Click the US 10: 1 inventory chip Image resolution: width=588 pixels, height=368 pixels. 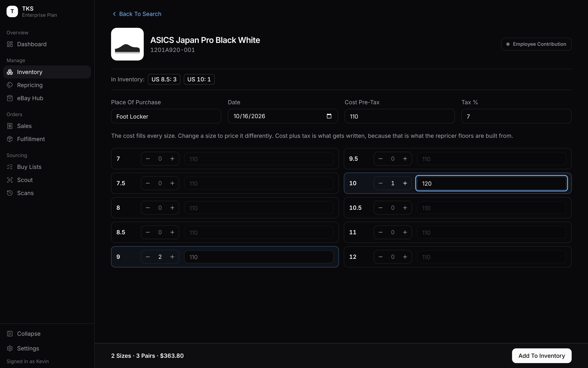point(199,79)
